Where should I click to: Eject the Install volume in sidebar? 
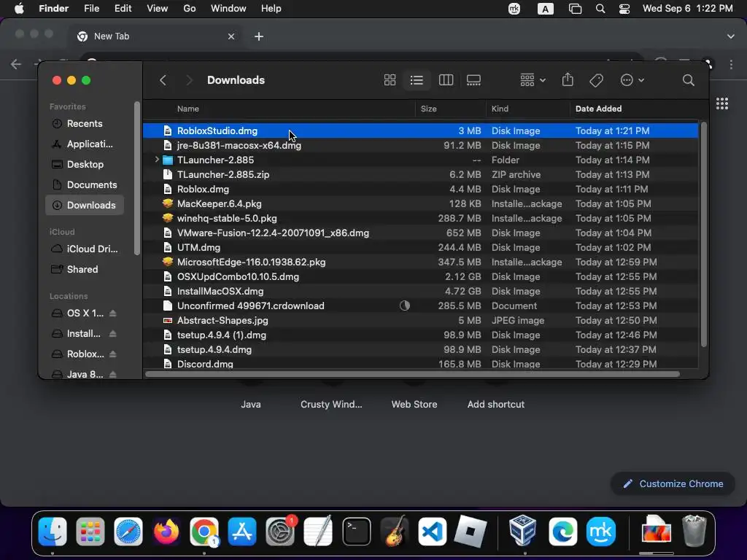(112, 334)
